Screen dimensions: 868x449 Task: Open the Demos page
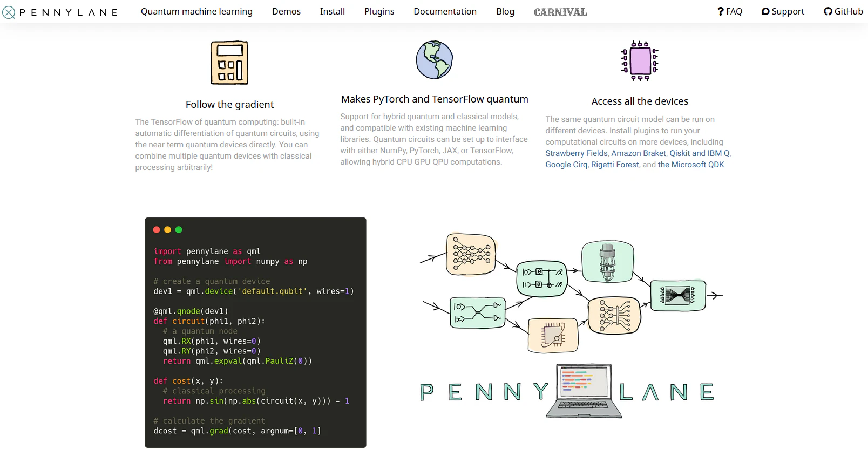[286, 11]
